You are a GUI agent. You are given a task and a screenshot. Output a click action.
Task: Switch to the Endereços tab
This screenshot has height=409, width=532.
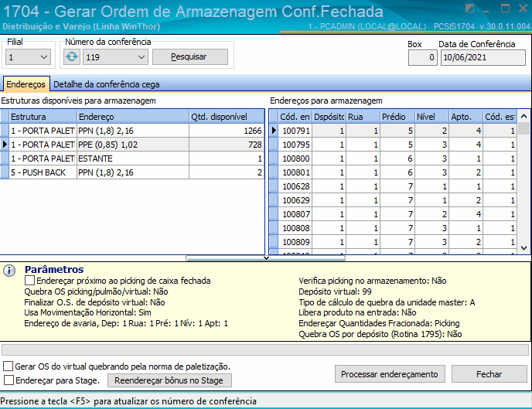point(26,84)
